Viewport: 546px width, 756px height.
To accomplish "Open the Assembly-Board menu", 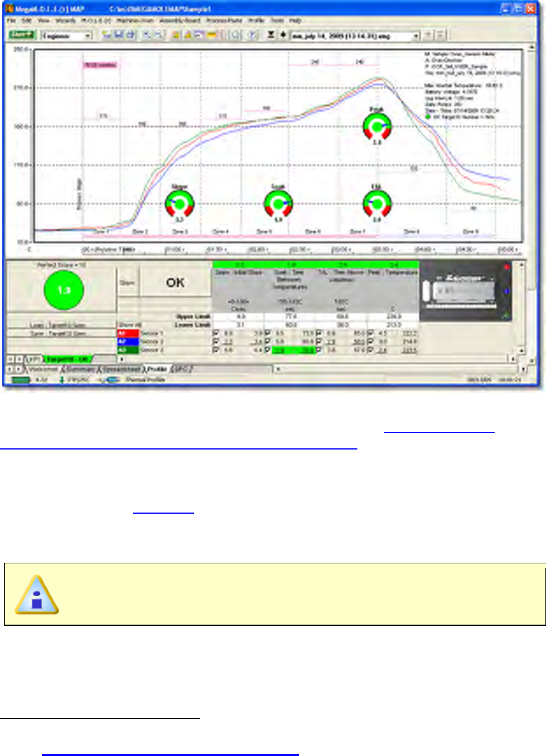I will pos(179,20).
